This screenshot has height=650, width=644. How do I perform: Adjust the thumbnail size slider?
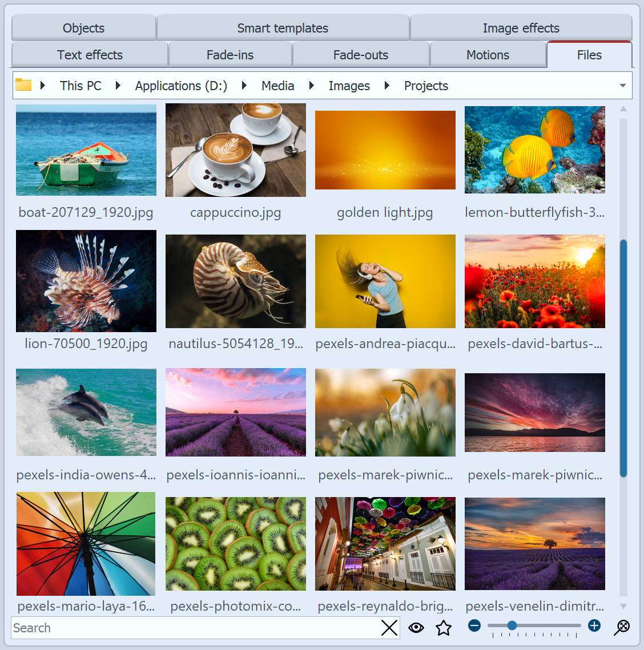click(512, 625)
